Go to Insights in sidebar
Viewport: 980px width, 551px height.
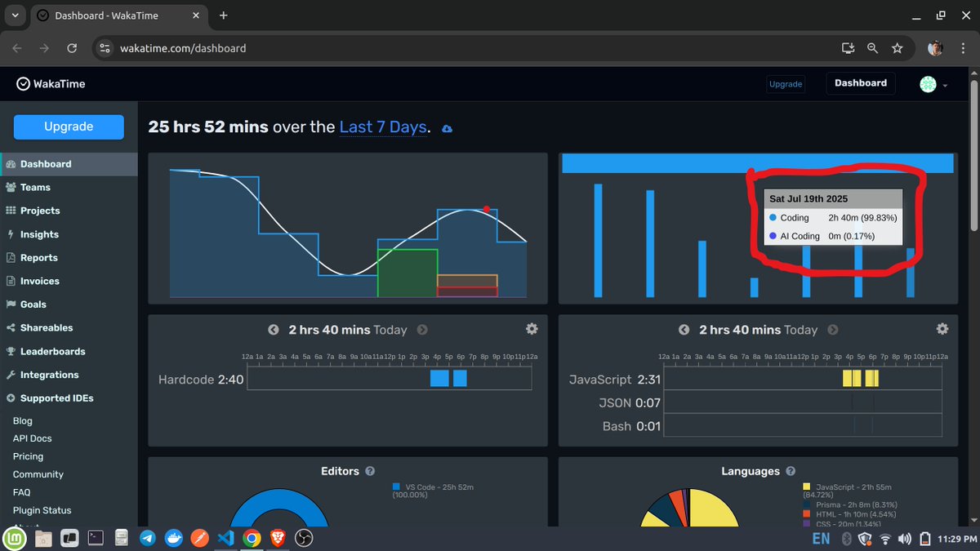point(39,234)
